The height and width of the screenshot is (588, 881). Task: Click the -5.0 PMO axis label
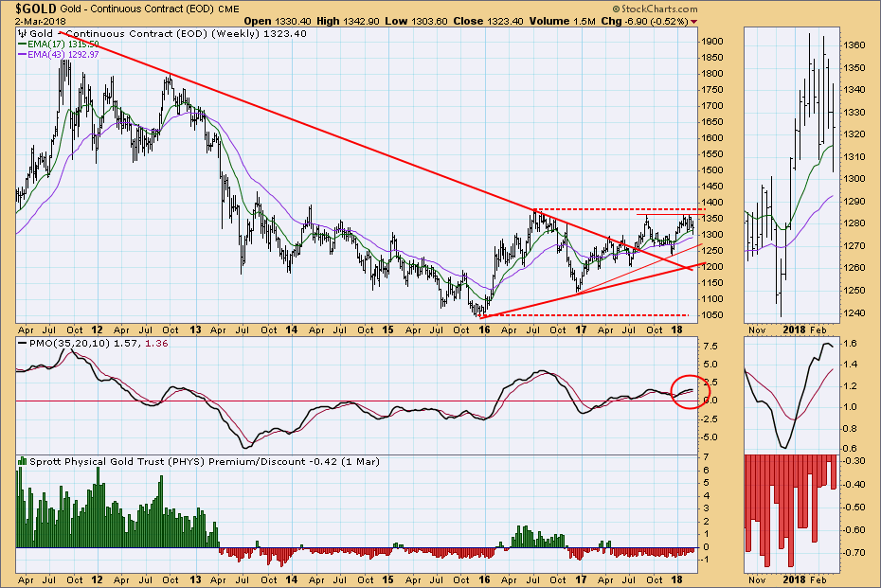pyautogui.click(x=708, y=437)
